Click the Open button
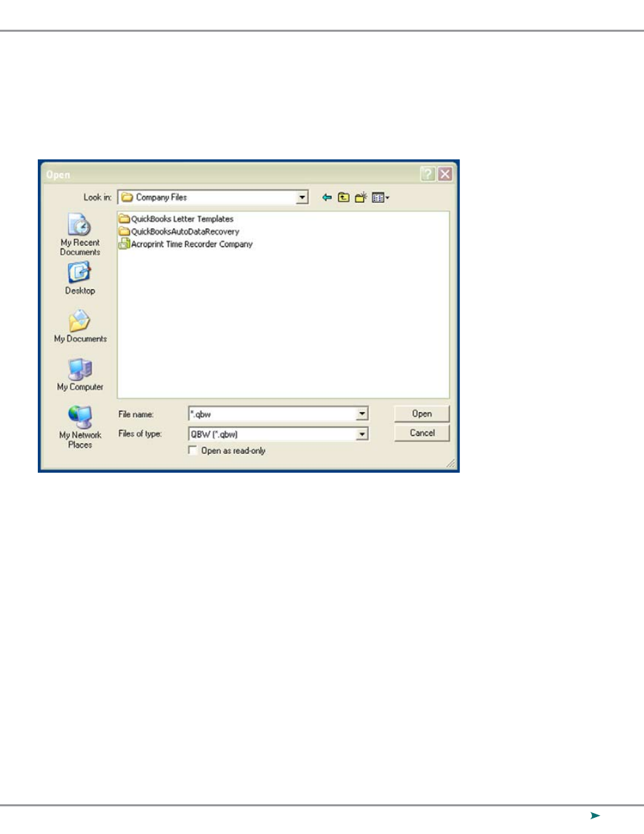This screenshot has height=834, width=644. coord(422,414)
